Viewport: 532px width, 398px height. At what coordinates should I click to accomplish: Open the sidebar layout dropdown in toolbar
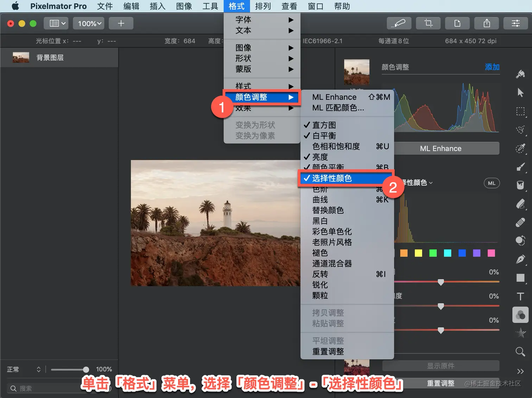(56, 23)
